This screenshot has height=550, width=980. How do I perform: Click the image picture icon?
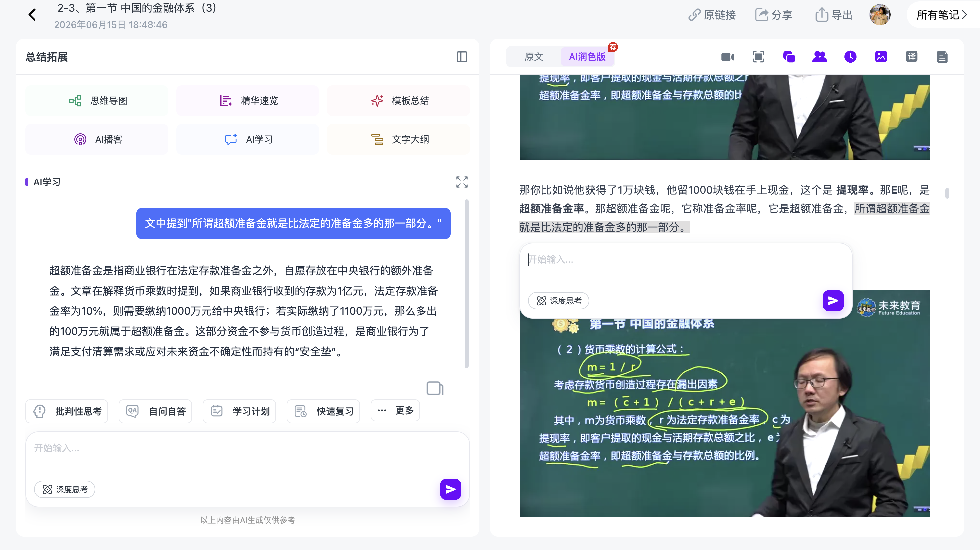pos(881,57)
